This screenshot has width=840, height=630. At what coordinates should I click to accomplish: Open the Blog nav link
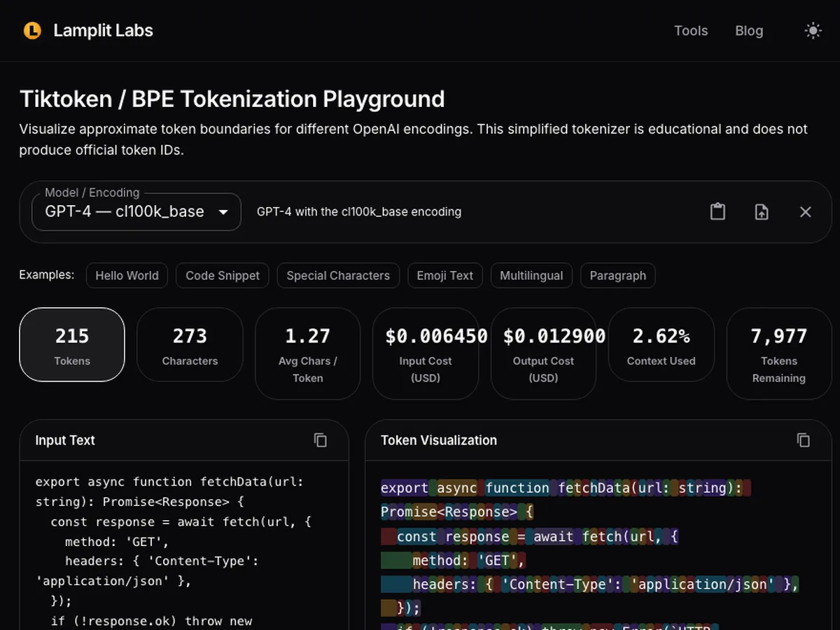(x=749, y=31)
